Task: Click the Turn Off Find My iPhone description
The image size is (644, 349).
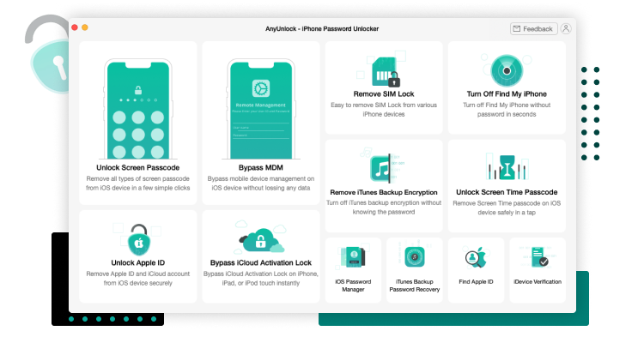Action: point(507,110)
